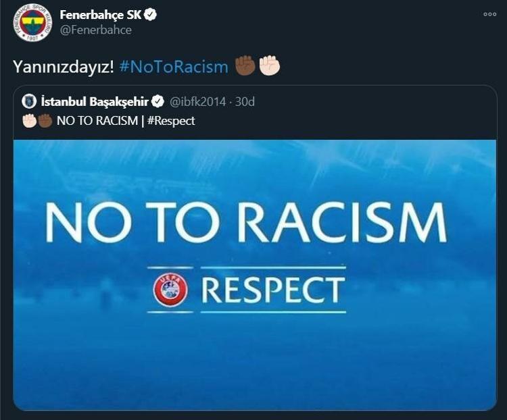Click the quoted tweet's fist emojis
This screenshot has height=420, width=507.
pos(37,121)
